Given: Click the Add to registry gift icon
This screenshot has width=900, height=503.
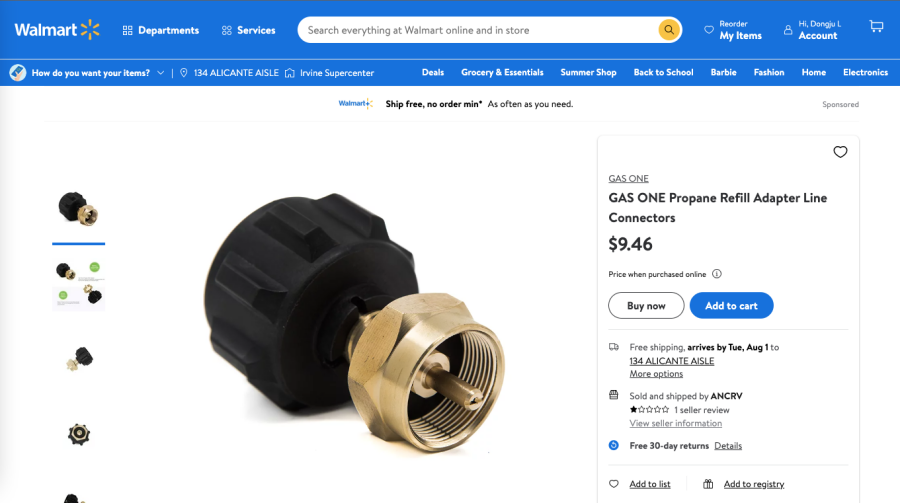Looking at the screenshot, I should pos(708,484).
